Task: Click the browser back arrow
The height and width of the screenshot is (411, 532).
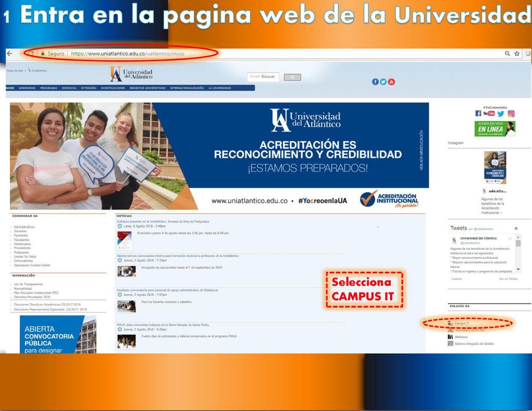Action: pyautogui.click(x=9, y=54)
